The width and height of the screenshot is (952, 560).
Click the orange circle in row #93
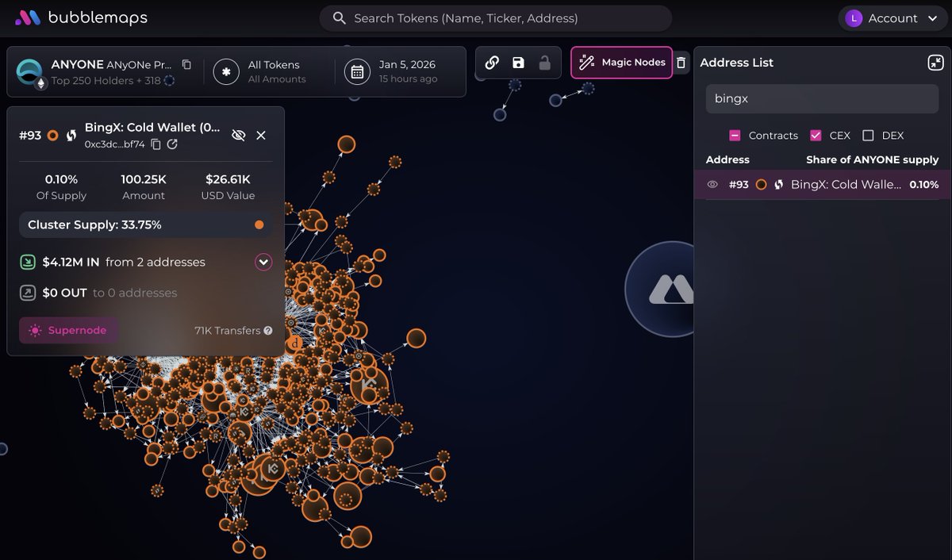pos(761,184)
